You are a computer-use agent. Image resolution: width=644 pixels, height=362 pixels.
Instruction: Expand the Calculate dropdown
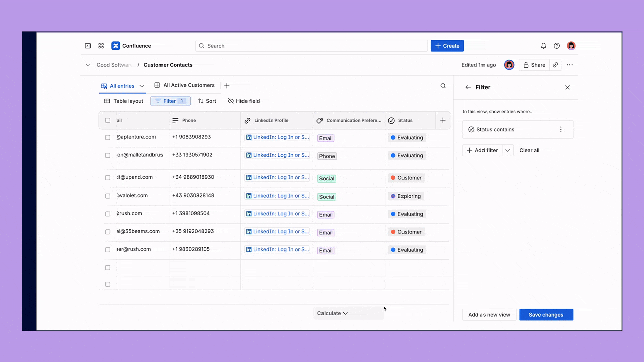click(x=332, y=313)
